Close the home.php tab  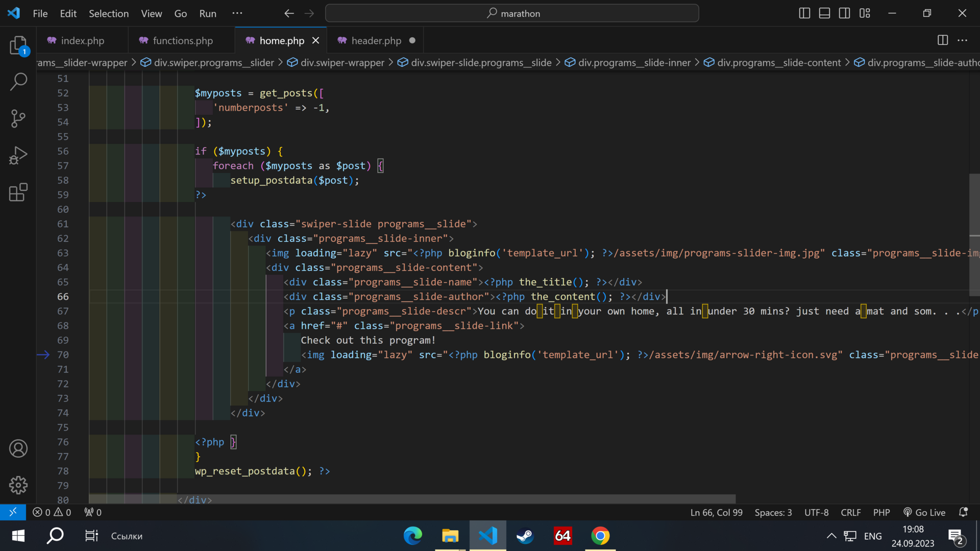pyautogui.click(x=316, y=40)
